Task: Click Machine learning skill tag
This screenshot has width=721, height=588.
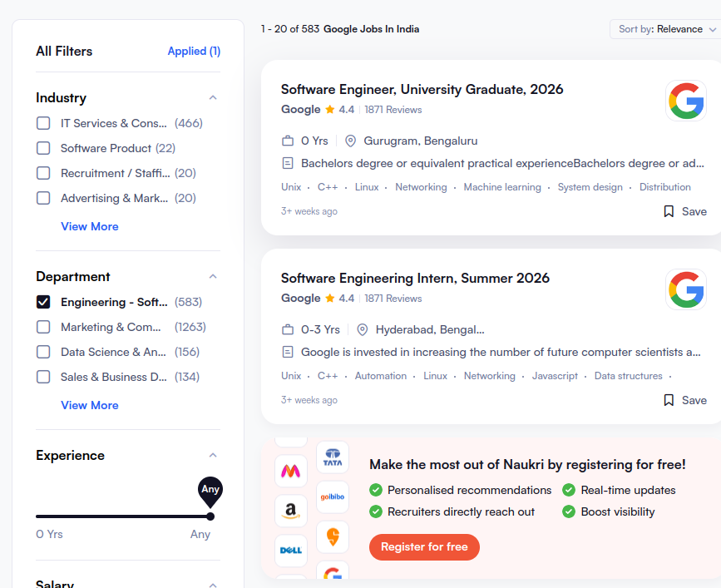Action: 502,187
